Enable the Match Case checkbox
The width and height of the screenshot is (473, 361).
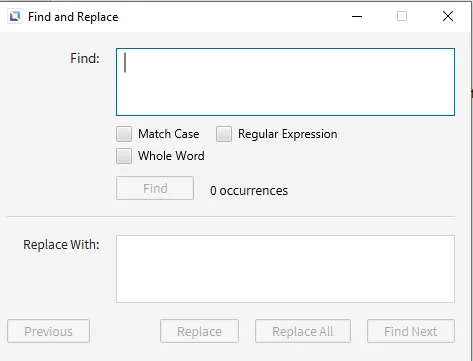[x=124, y=134]
